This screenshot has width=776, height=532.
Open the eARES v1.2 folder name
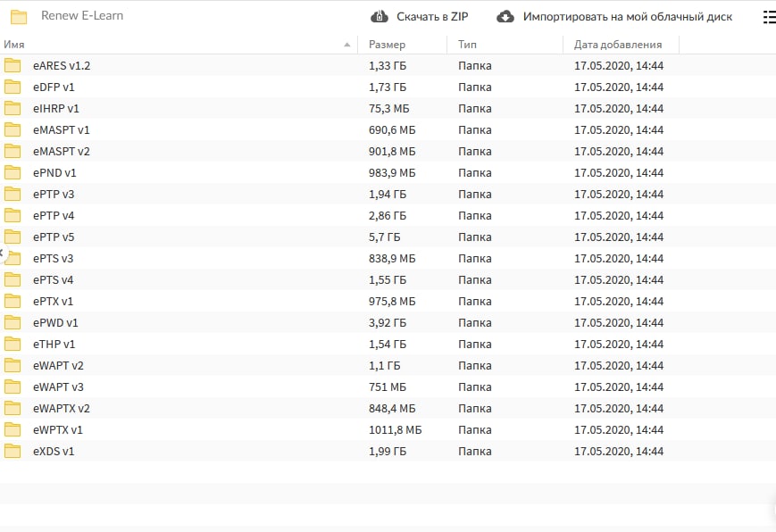62,66
